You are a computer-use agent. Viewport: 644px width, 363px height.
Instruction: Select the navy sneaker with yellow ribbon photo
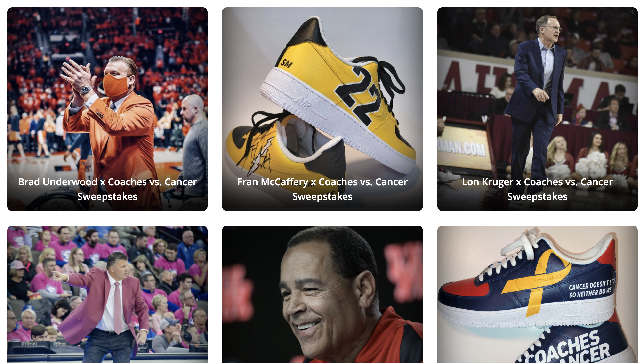coord(537,294)
